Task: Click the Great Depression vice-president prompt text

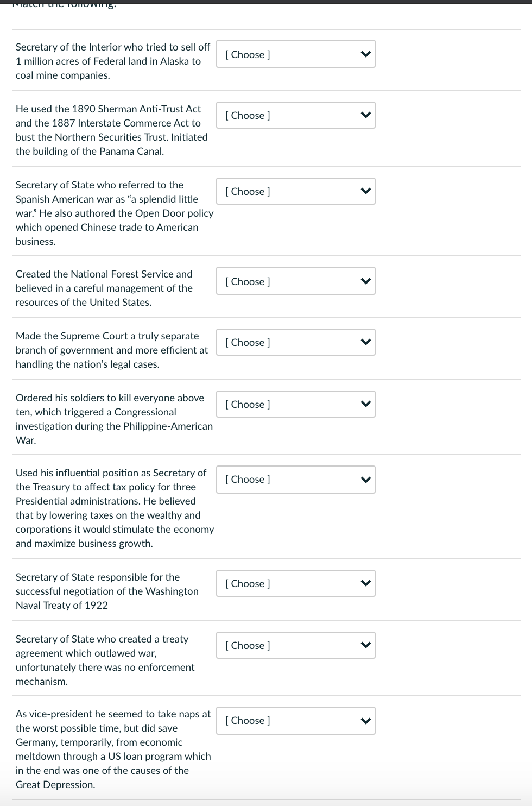Action: click(113, 749)
